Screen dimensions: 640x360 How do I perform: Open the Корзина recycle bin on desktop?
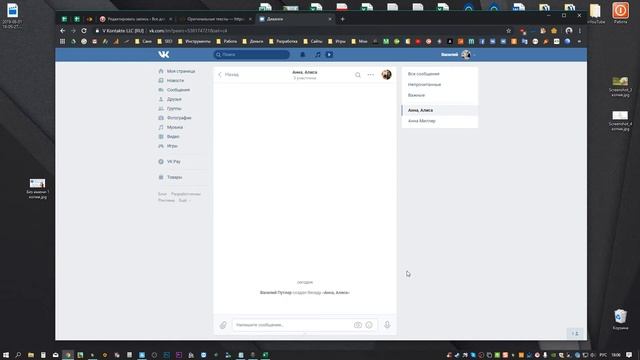pos(620,320)
